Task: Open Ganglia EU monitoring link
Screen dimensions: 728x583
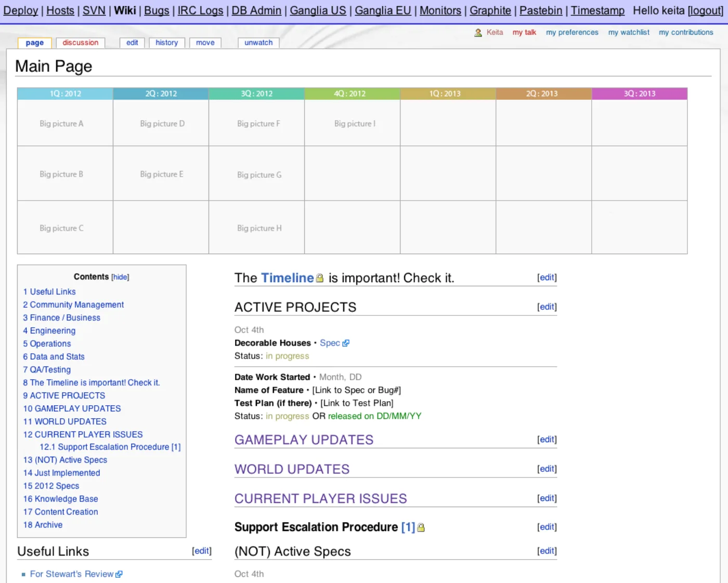Action: tap(383, 10)
